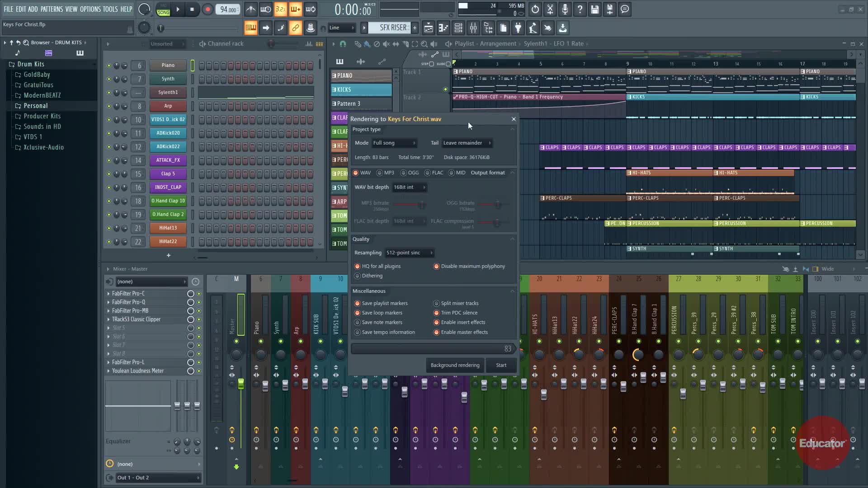Open the PATTERNS menu

click(52, 9)
